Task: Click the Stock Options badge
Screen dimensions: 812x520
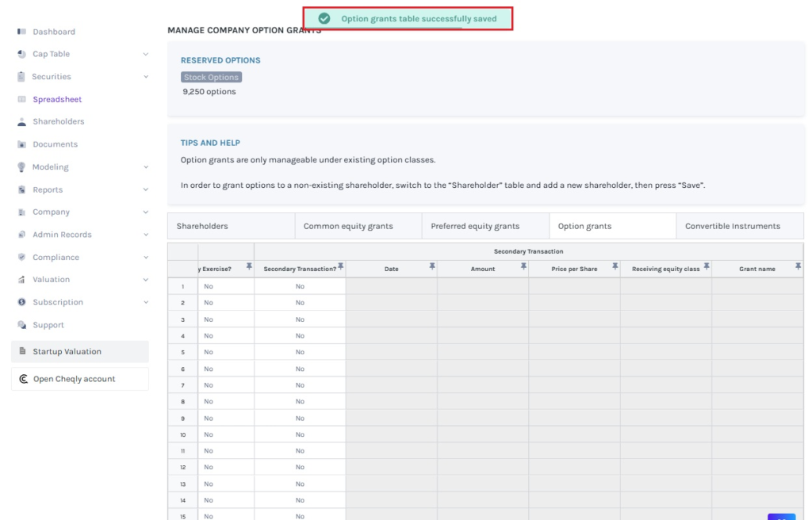Action: click(211, 78)
